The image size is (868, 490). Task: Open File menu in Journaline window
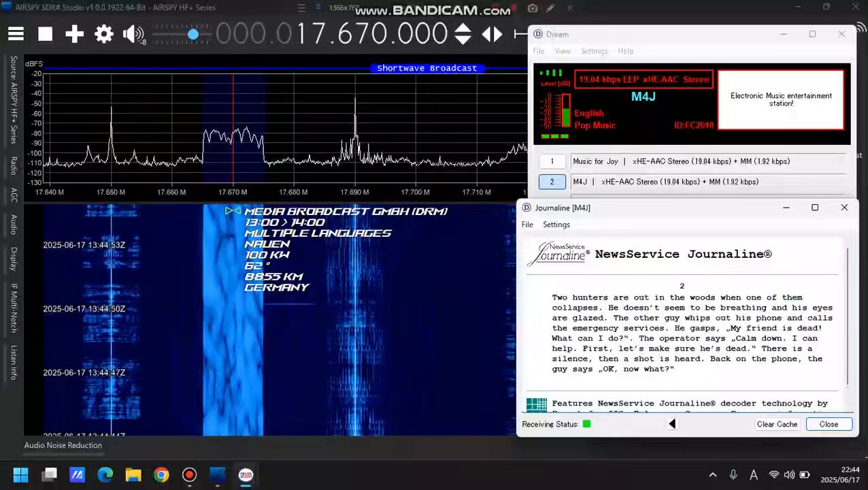tap(527, 225)
